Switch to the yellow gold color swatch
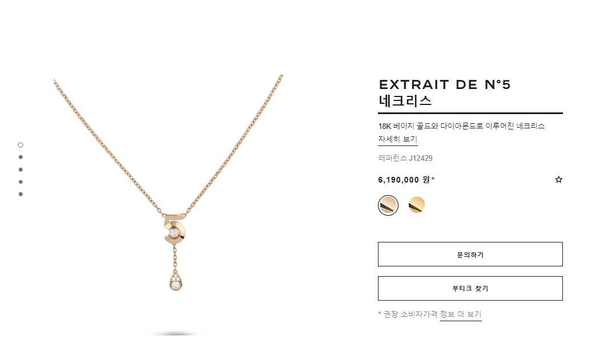 (x=417, y=205)
